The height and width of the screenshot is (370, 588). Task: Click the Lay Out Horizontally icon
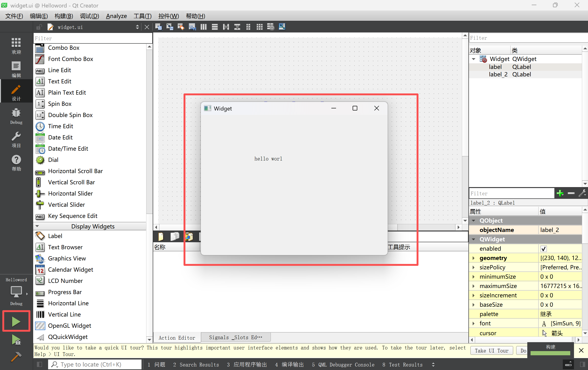coord(203,27)
